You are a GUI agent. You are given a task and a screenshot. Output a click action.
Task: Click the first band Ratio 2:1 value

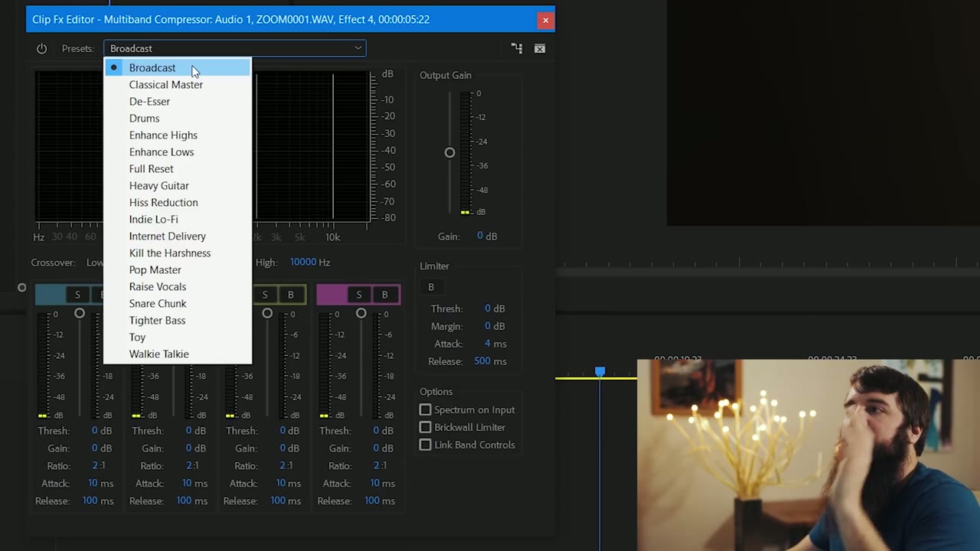click(98, 466)
